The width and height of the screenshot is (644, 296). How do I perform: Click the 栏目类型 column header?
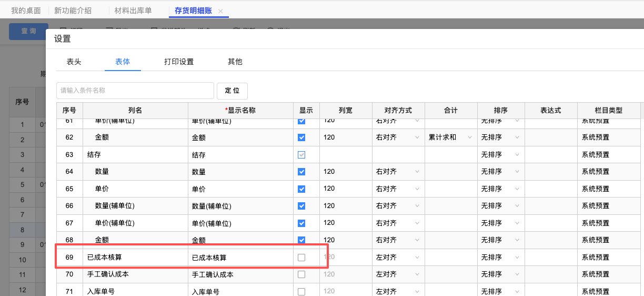coord(609,111)
